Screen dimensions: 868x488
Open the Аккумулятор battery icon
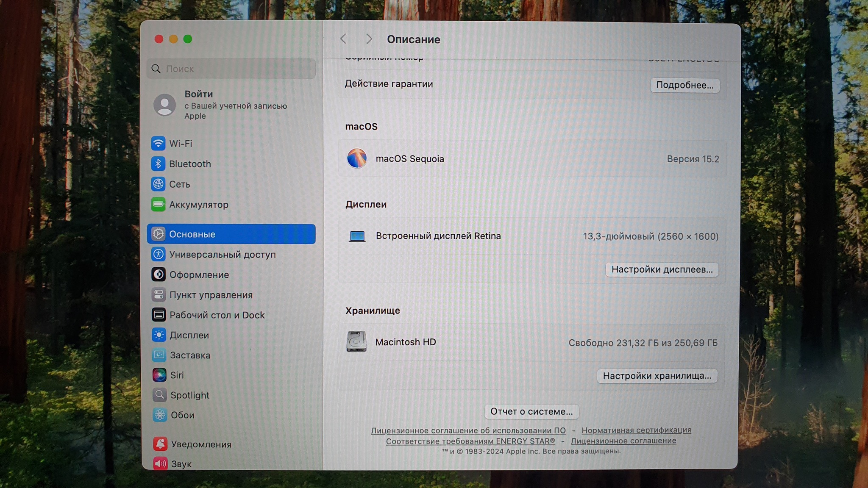pos(158,205)
